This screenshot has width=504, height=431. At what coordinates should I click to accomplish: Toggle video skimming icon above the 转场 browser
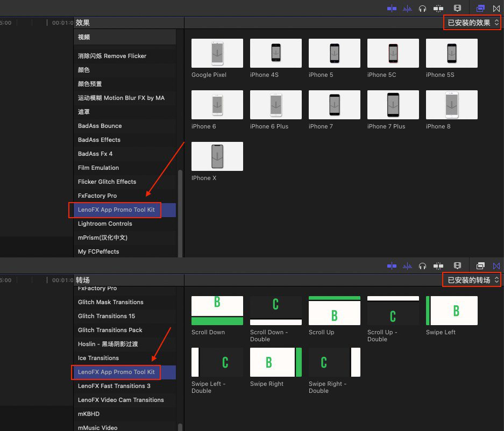[x=392, y=266]
